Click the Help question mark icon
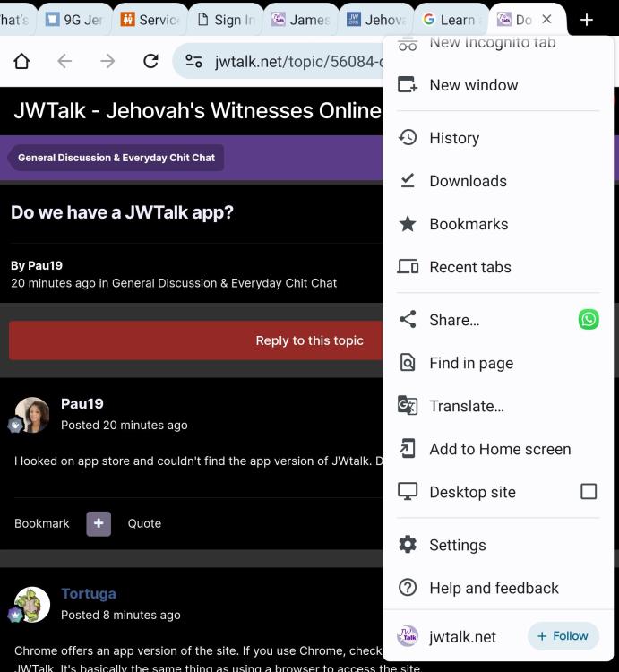The height and width of the screenshot is (672, 619). tap(408, 588)
